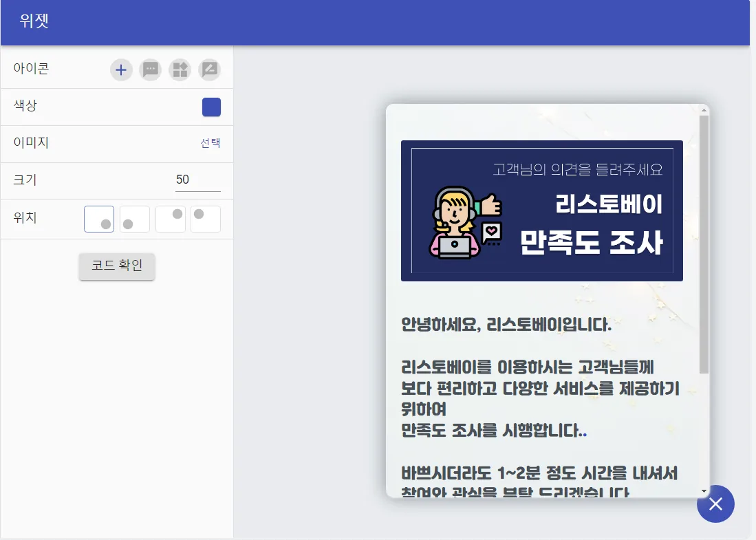This screenshot has width=756, height=540.
Task: Select the plus icon option
Action: (x=121, y=70)
